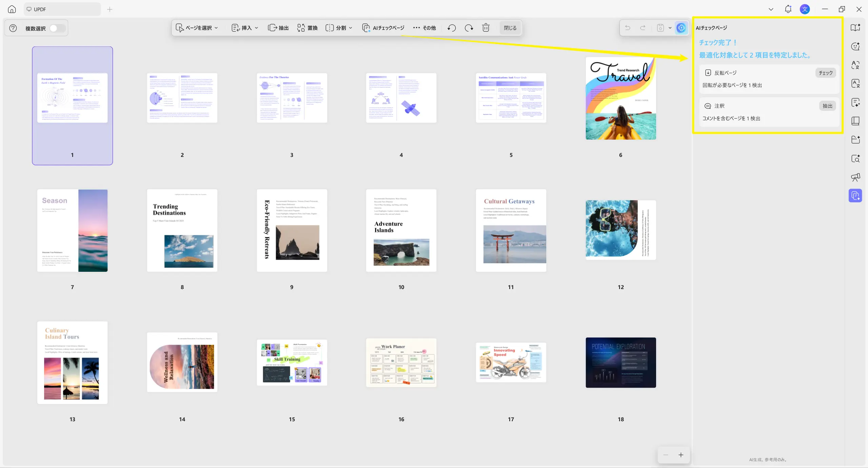Click チェック button for 反転ページ
The image size is (868, 468).
[x=825, y=73]
